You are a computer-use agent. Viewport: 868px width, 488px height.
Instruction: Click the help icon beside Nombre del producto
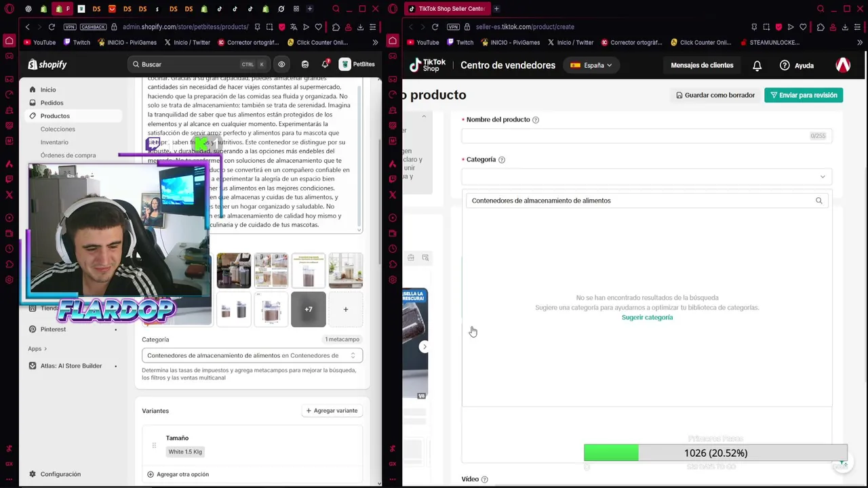pos(536,120)
